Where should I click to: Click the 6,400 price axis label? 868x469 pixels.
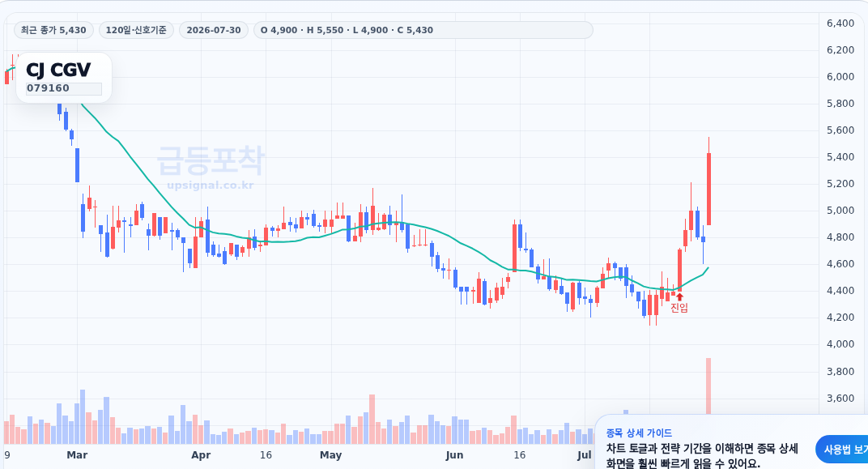(x=840, y=23)
